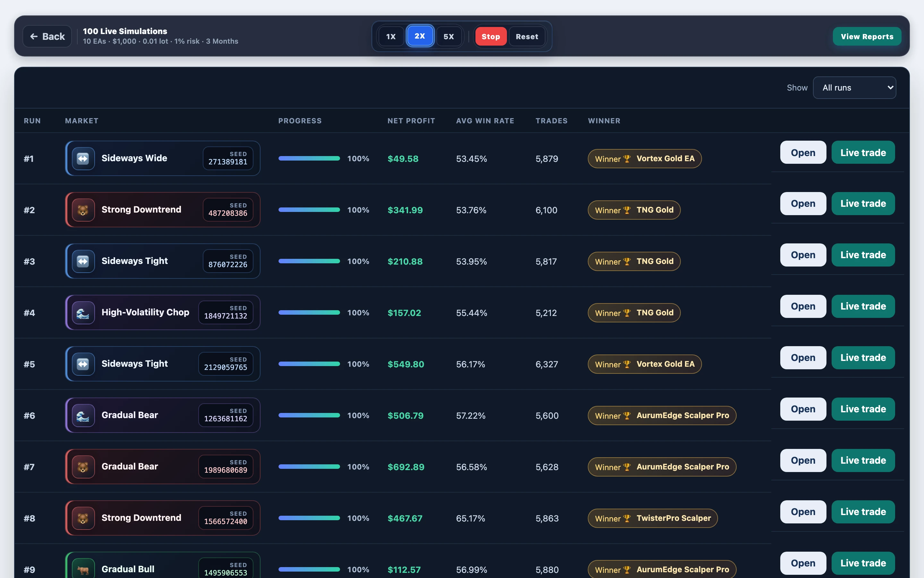Click the trophy icon next to TwisterPro Scalper
The image size is (924, 578).
point(627,518)
